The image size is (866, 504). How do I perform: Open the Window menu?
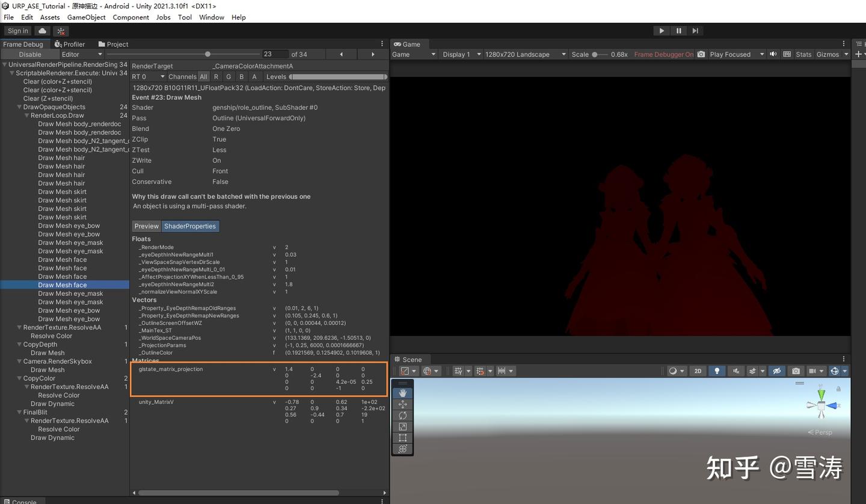(x=211, y=17)
